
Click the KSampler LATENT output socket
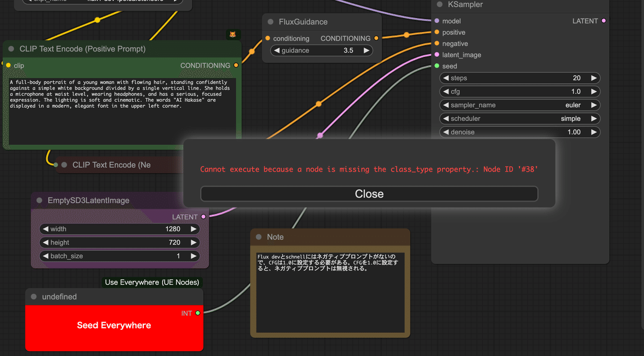click(x=604, y=21)
